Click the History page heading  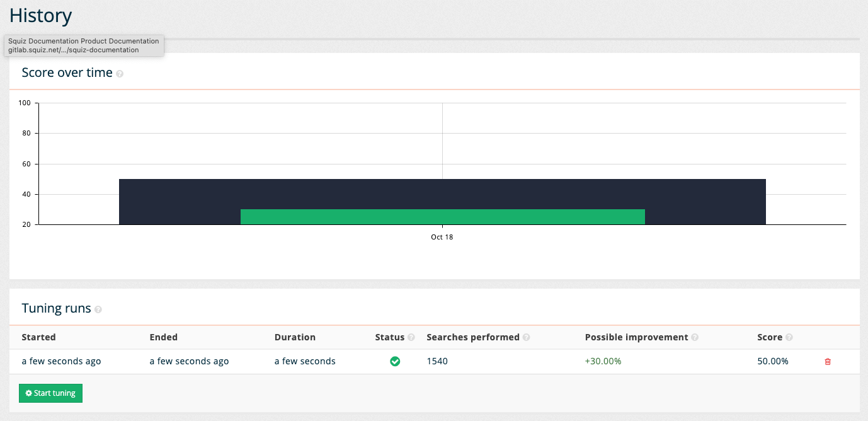click(x=41, y=16)
